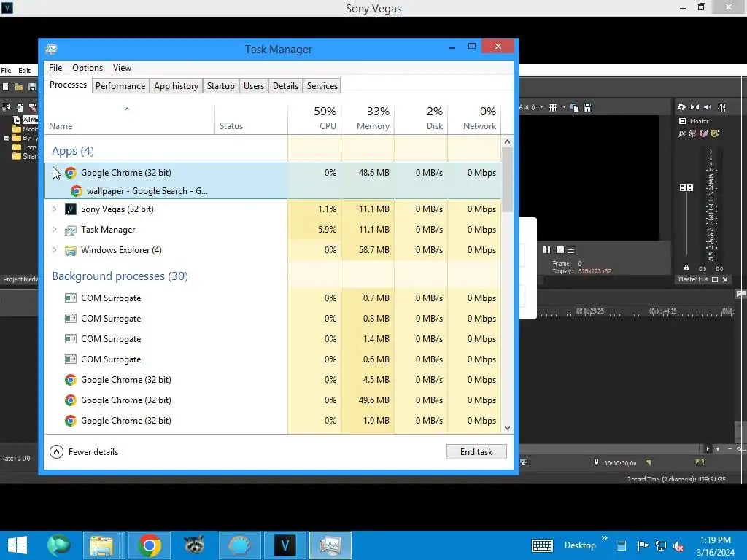Click the clock showing 1:19 PM
The width and height of the screenshot is (747, 560).
[716, 540]
